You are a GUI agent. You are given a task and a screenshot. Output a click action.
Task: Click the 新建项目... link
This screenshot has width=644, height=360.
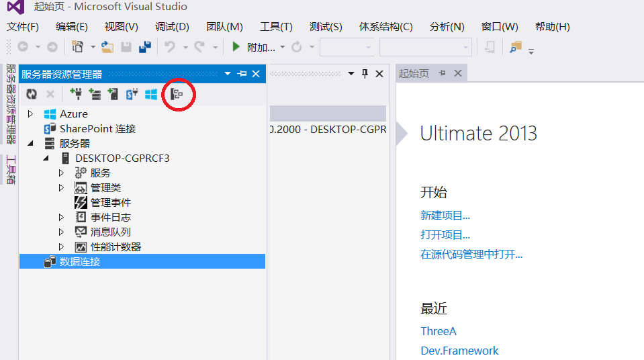pyautogui.click(x=445, y=216)
